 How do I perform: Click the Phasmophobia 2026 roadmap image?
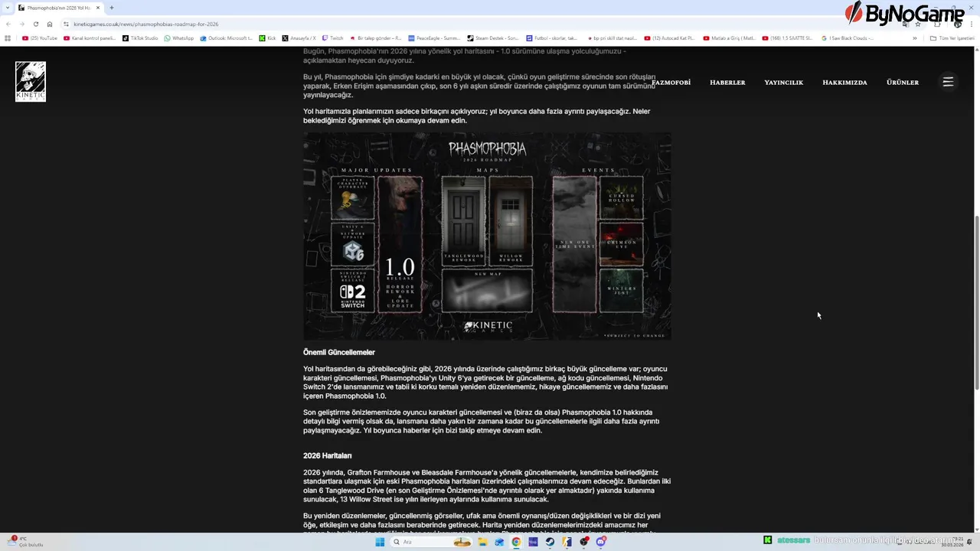[487, 236]
